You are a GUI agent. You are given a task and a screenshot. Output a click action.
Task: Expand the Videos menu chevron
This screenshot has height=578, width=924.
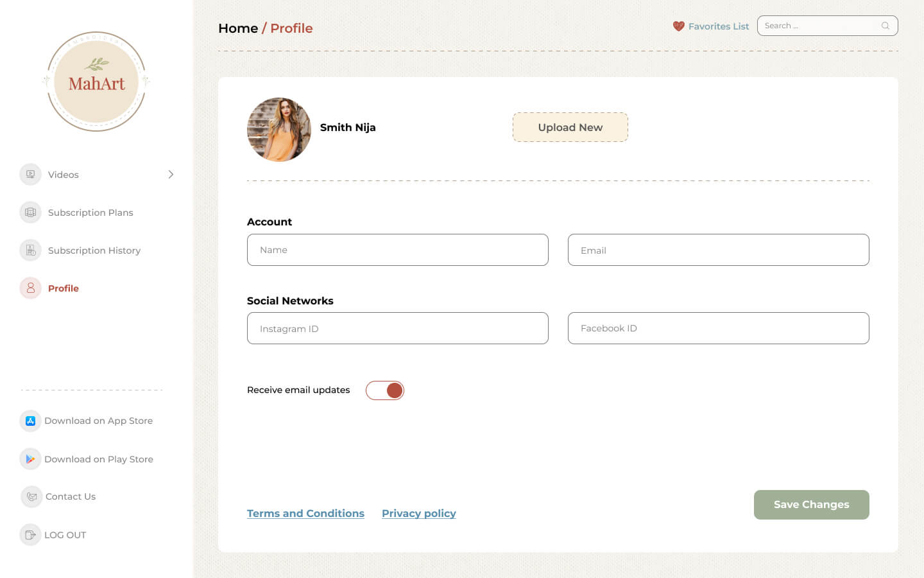(x=171, y=174)
